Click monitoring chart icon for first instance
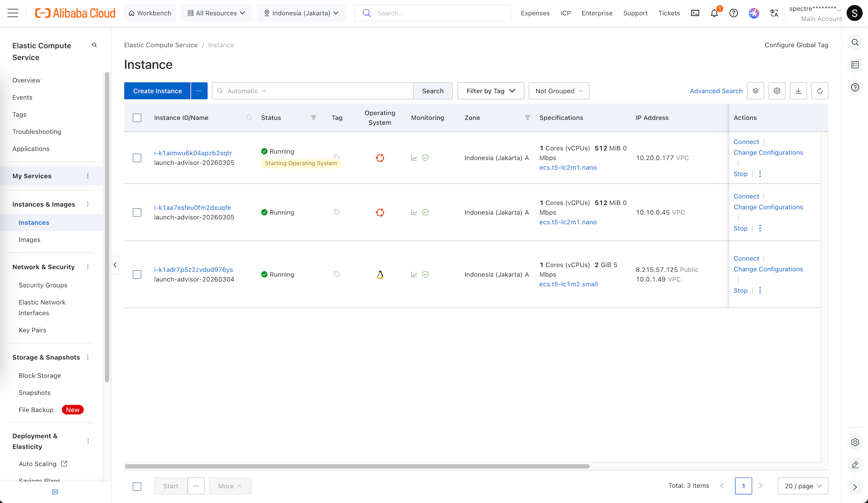 tap(414, 158)
